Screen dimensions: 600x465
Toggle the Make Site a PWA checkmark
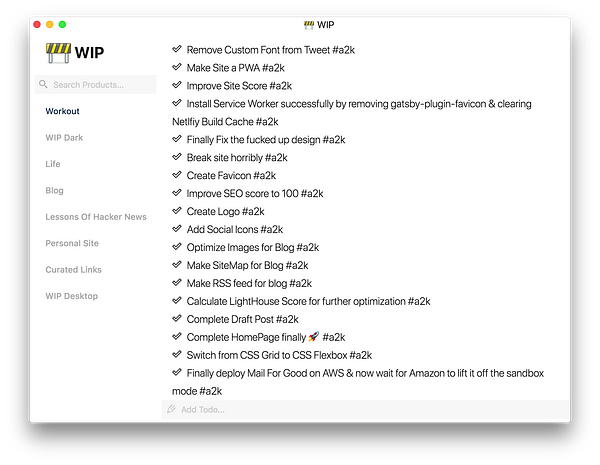point(177,67)
